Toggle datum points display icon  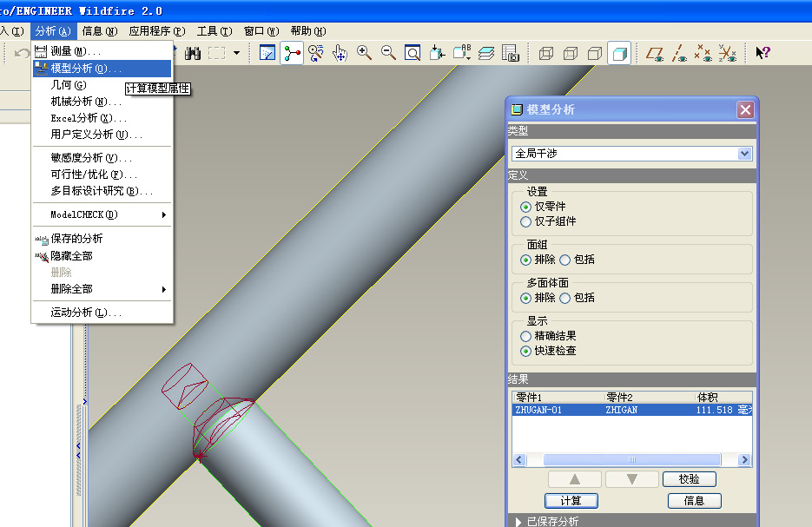tap(703, 53)
